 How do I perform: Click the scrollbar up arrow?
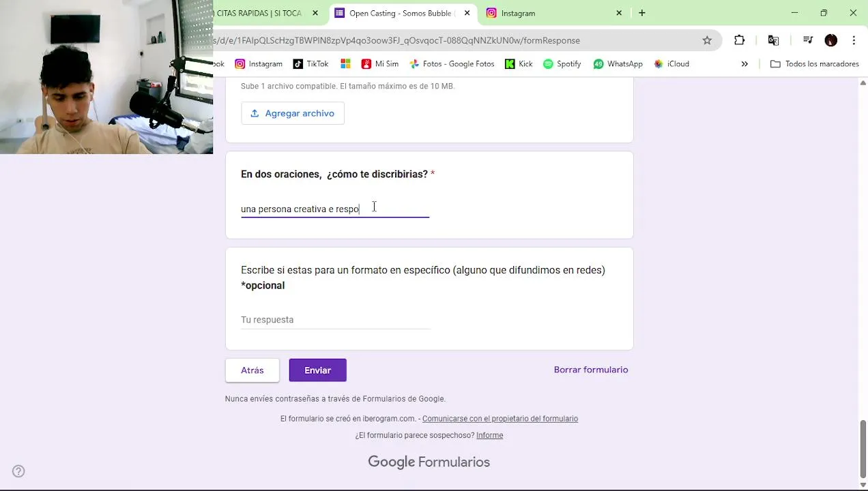(x=863, y=83)
